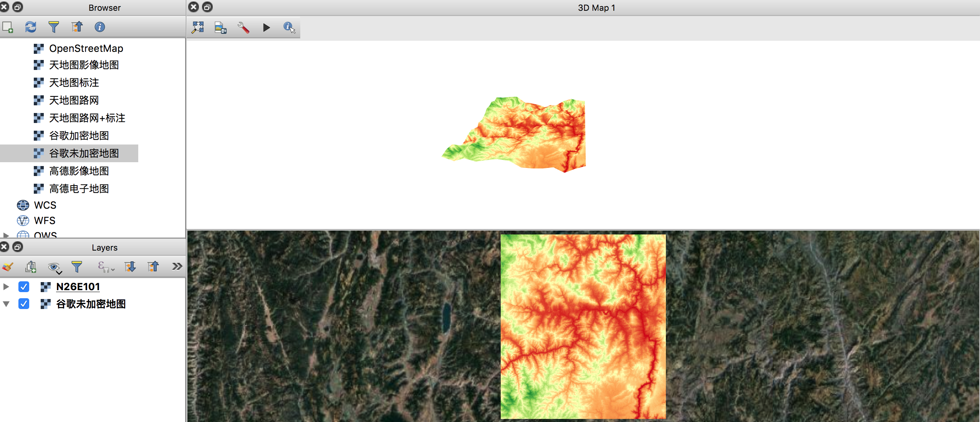Image resolution: width=980 pixels, height=422 pixels.
Task: Filter the Browser panel entries
Action: point(54,27)
